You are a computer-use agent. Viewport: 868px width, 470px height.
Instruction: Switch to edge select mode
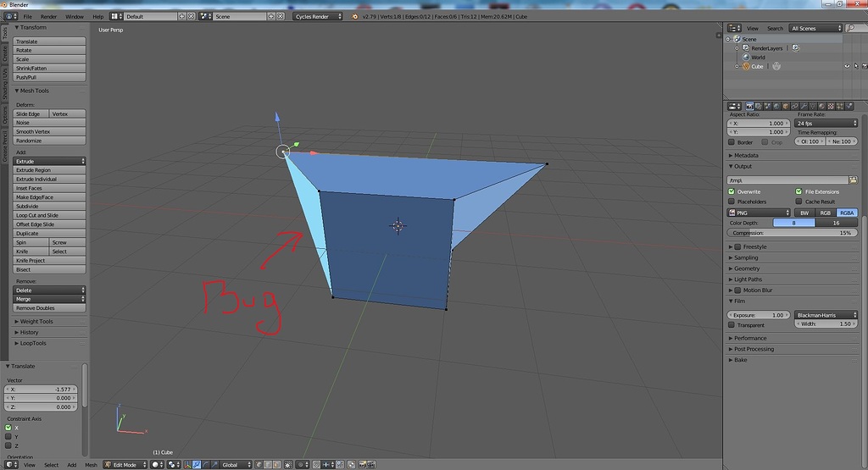point(268,465)
